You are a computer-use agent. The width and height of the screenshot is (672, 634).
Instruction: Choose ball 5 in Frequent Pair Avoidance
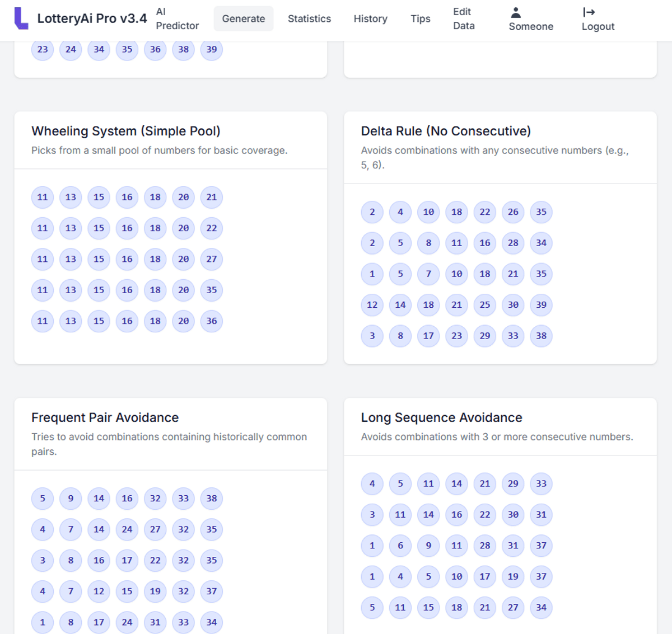[x=43, y=499]
